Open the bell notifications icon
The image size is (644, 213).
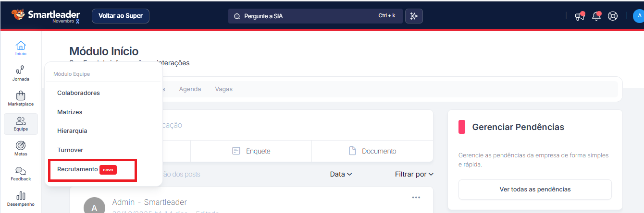pyautogui.click(x=596, y=16)
